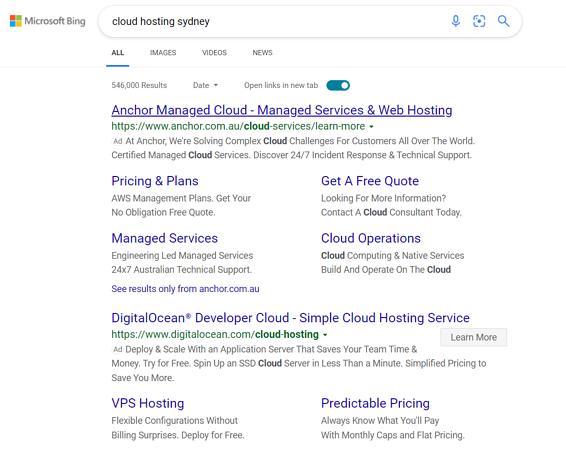
Task: Start voice search with microphone icon
Action: 456,21
